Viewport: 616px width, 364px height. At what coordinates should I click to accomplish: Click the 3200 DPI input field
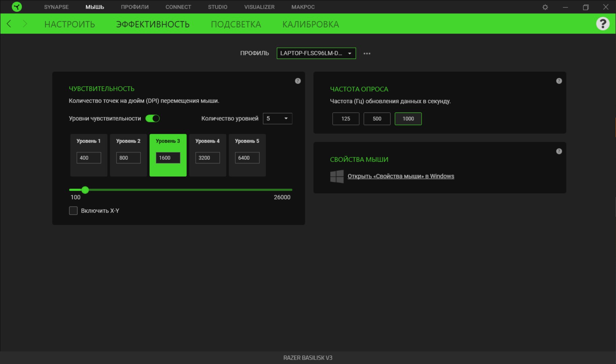208,158
